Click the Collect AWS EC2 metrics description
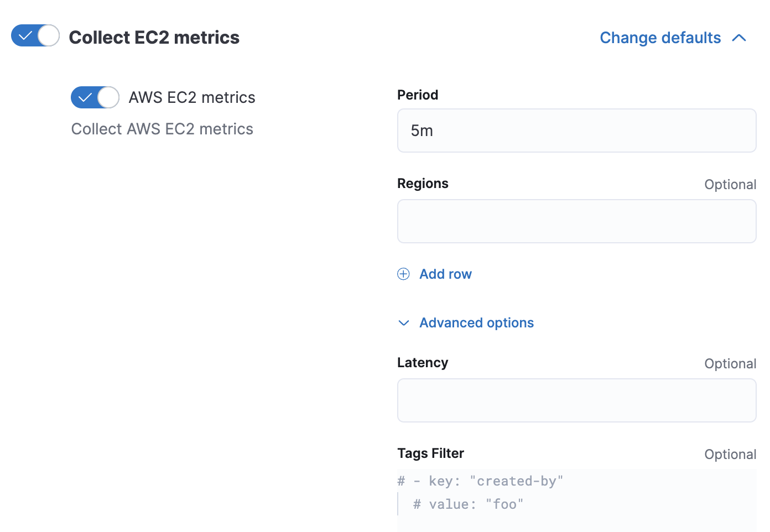Screen dimensions: 770x532 (162, 129)
